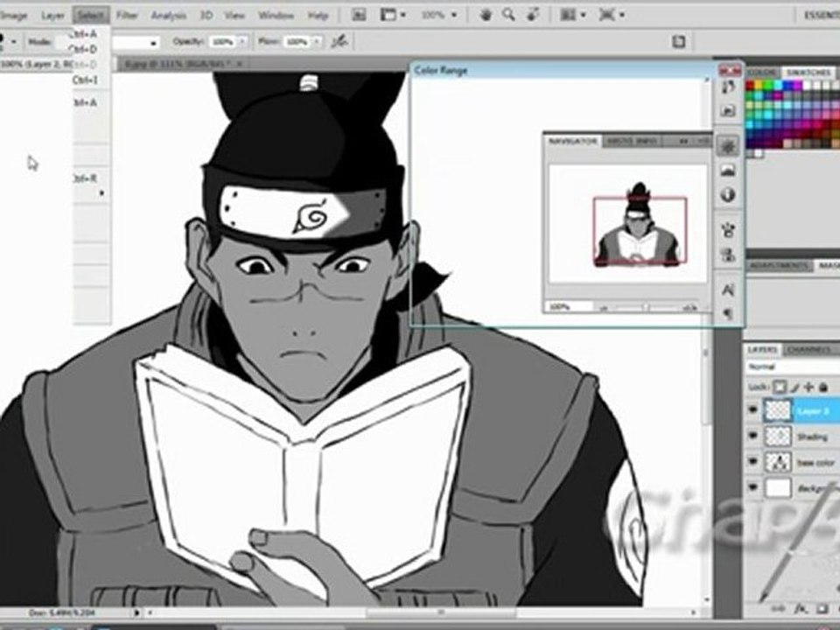The width and height of the screenshot is (840, 630).
Task: Click the Navigator preview thumbnail
Action: [627, 224]
